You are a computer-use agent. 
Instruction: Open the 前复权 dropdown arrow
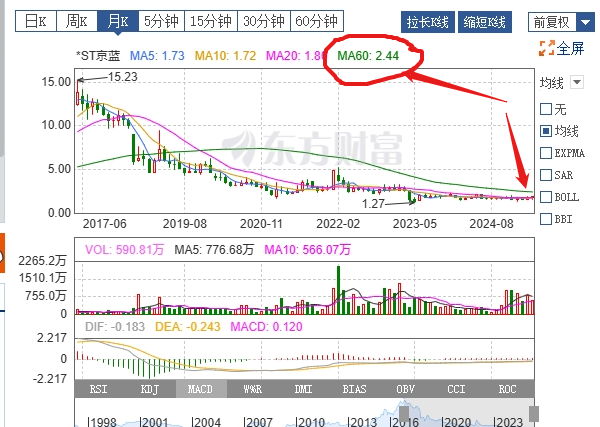tap(585, 22)
